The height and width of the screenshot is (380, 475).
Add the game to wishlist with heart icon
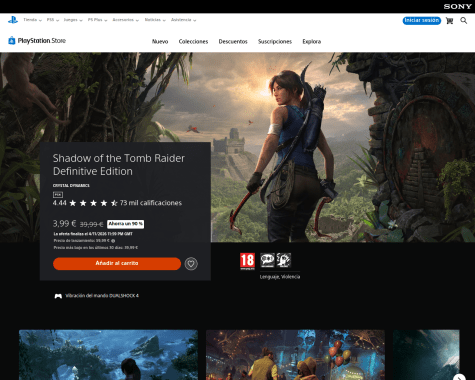coord(191,264)
